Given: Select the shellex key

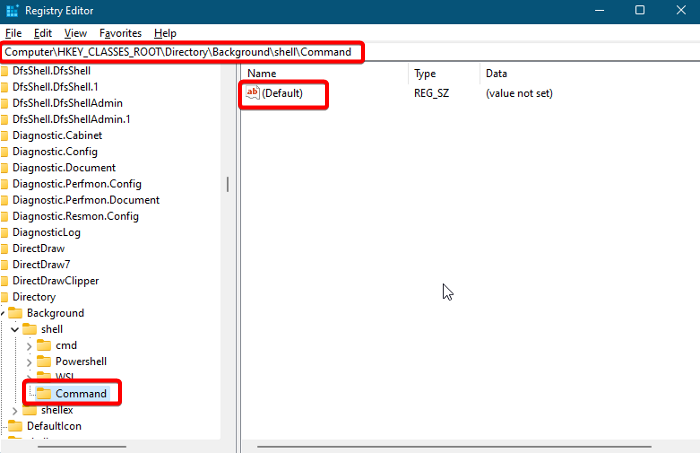Looking at the screenshot, I should (57, 410).
